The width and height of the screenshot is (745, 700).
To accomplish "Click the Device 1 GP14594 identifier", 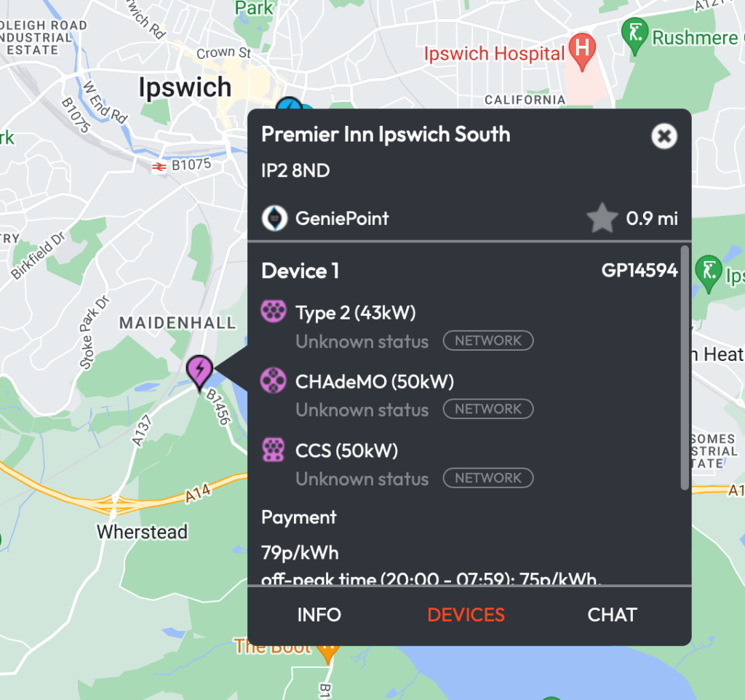I will coord(639,271).
